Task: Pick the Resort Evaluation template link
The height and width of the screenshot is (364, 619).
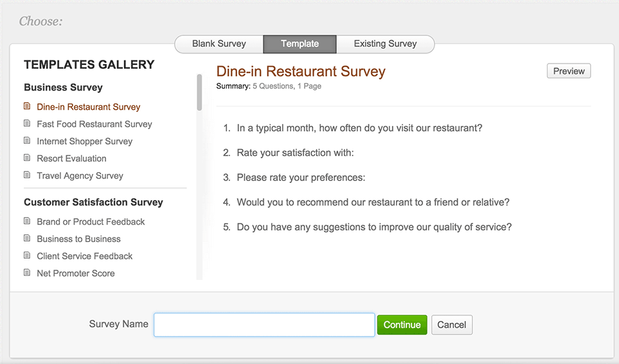Action: (x=71, y=158)
